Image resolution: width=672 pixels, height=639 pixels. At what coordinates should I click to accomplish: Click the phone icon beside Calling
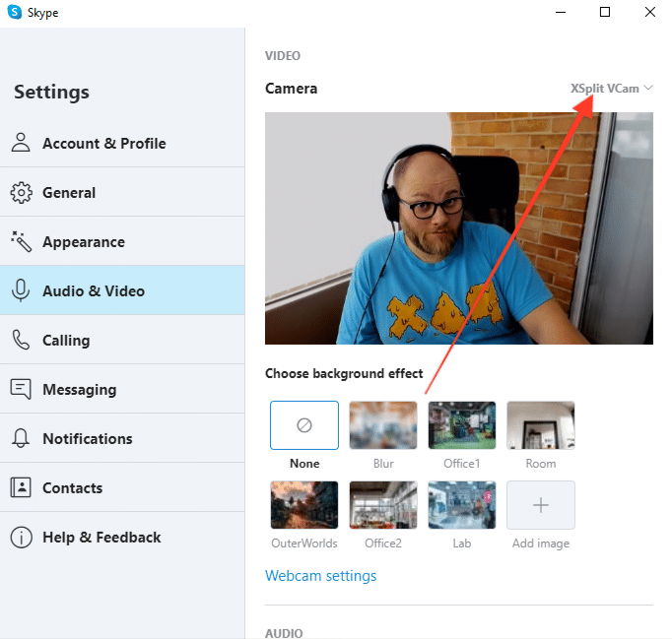click(21, 340)
